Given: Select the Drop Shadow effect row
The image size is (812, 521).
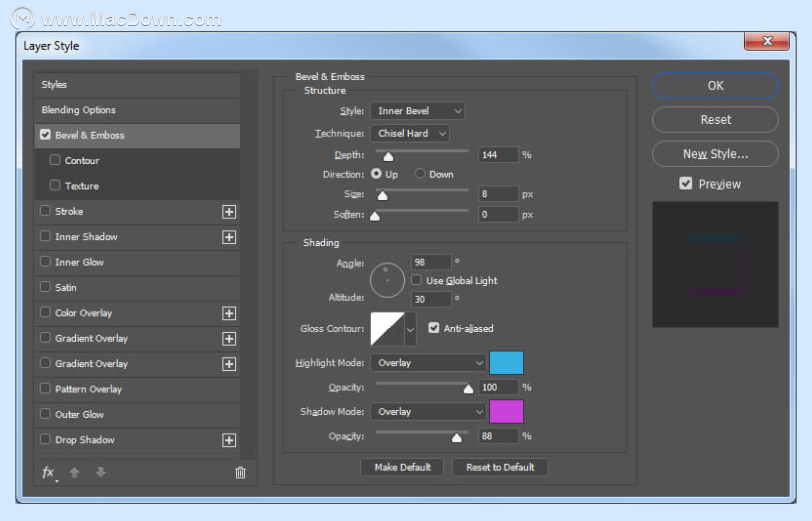Looking at the screenshot, I should pyautogui.click(x=137, y=440).
